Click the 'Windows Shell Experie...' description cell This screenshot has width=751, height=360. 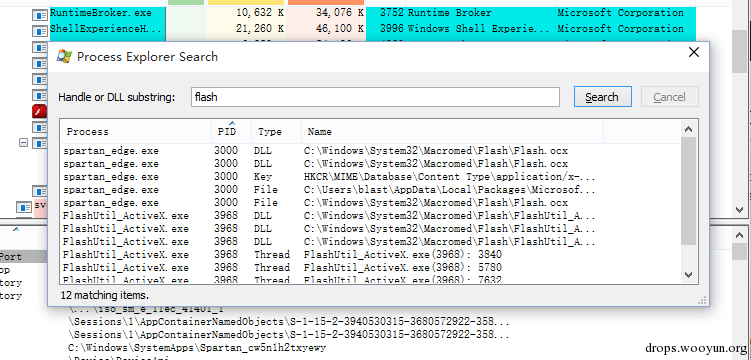coord(478,29)
